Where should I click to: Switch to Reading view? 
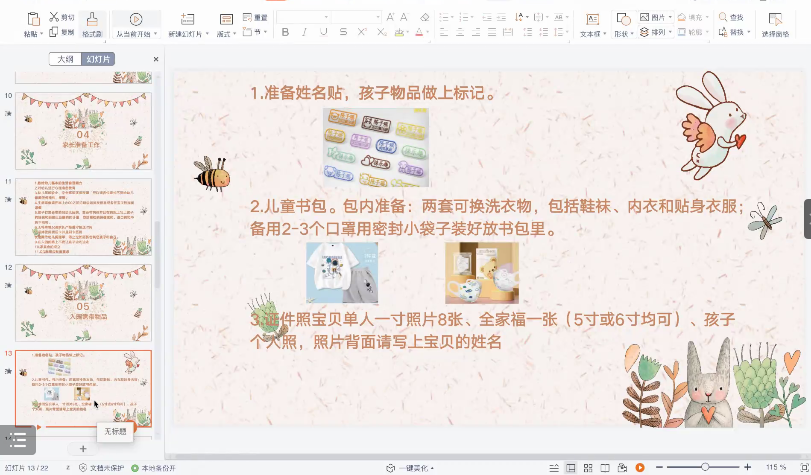(605, 468)
